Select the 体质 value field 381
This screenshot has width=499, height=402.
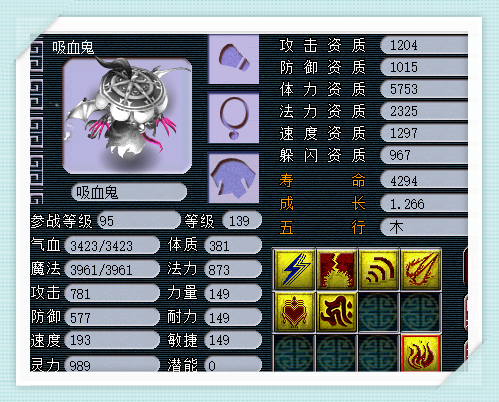(233, 246)
